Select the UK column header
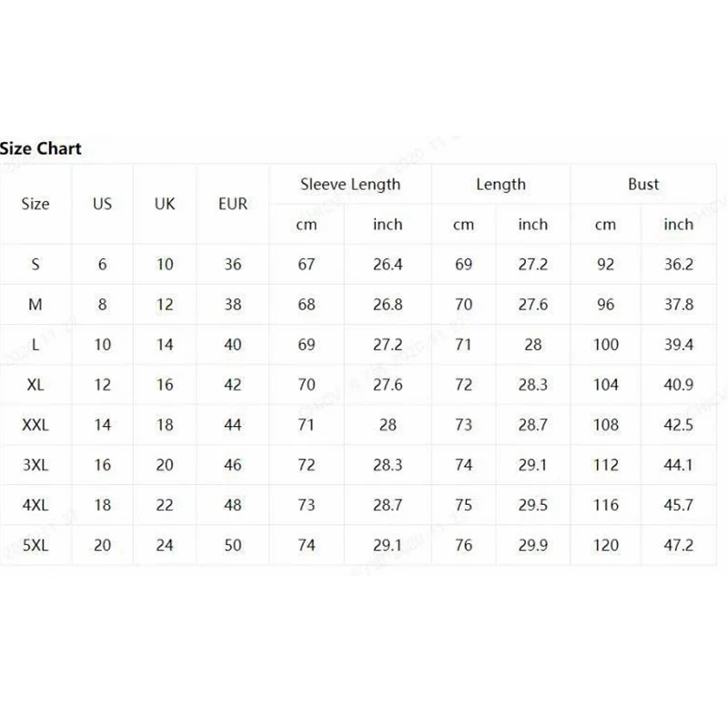Screen dimensions: 728x728 point(165,204)
